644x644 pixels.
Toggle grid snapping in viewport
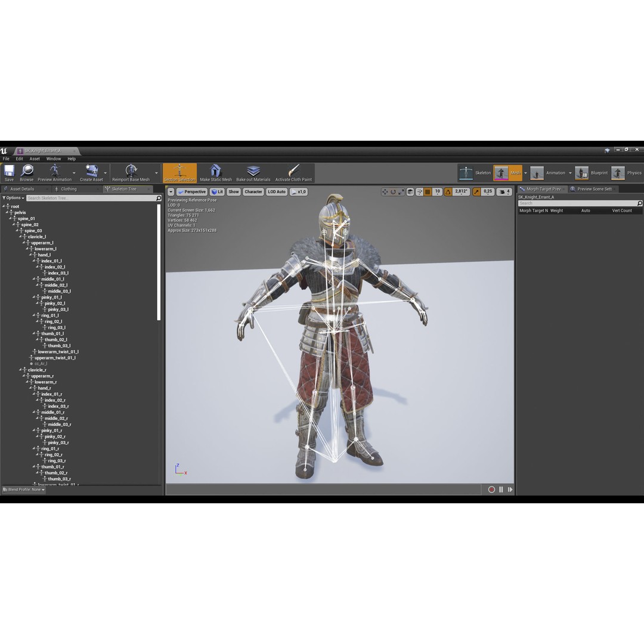[428, 192]
